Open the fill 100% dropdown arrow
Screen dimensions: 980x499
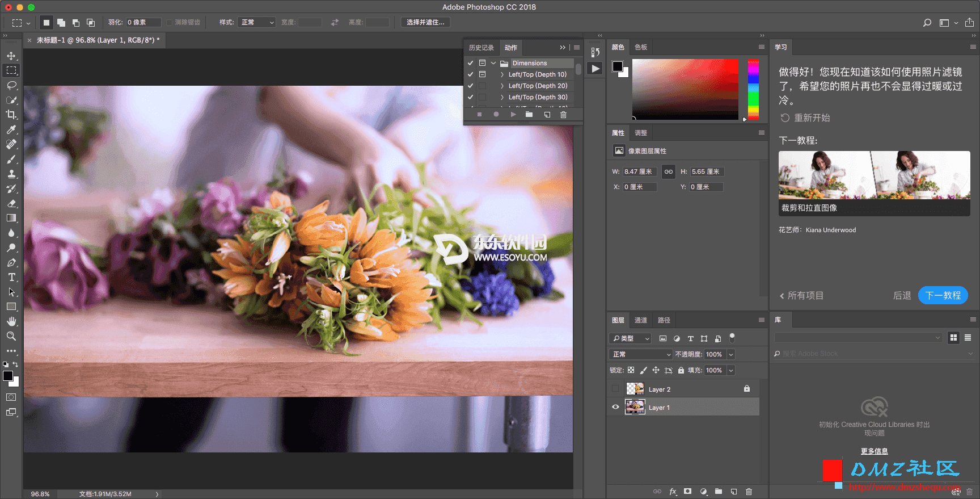(731, 370)
